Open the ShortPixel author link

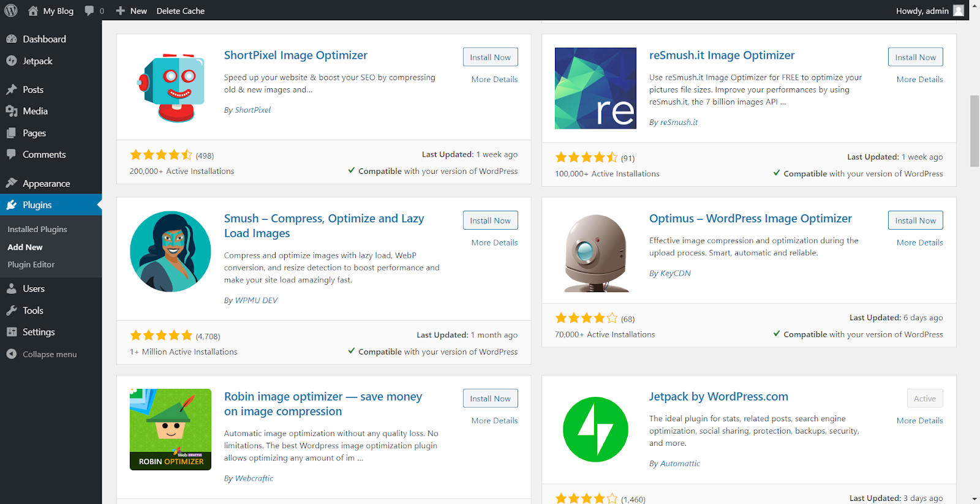pyautogui.click(x=253, y=110)
